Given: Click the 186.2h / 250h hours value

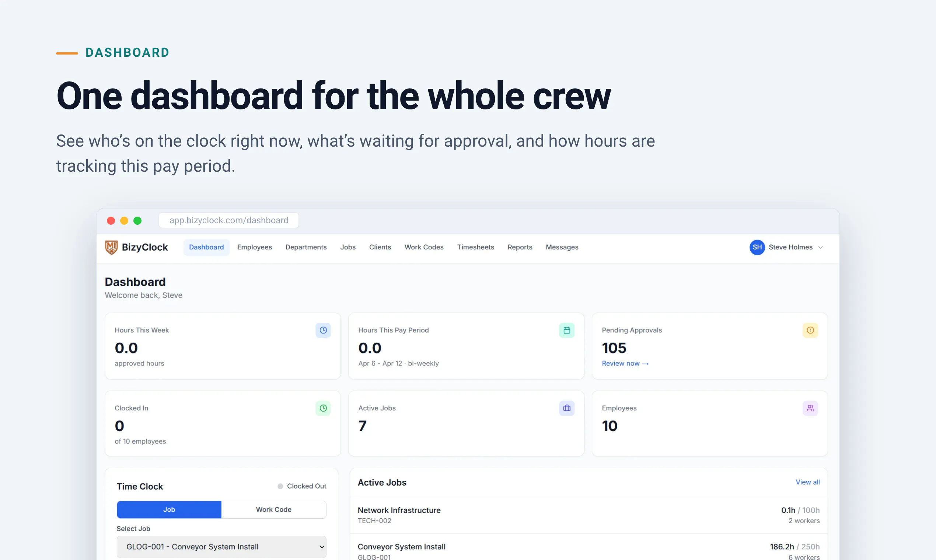Looking at the screenshot, I should pos(795,547).
